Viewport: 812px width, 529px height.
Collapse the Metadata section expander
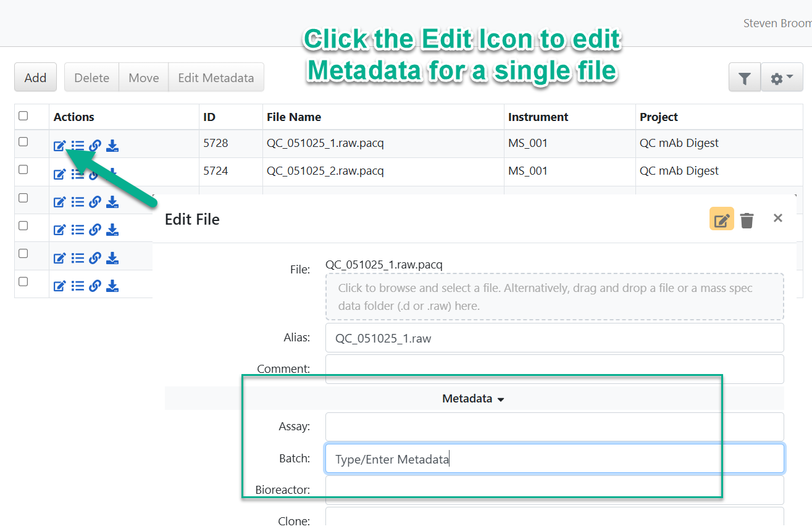point(474,399)
